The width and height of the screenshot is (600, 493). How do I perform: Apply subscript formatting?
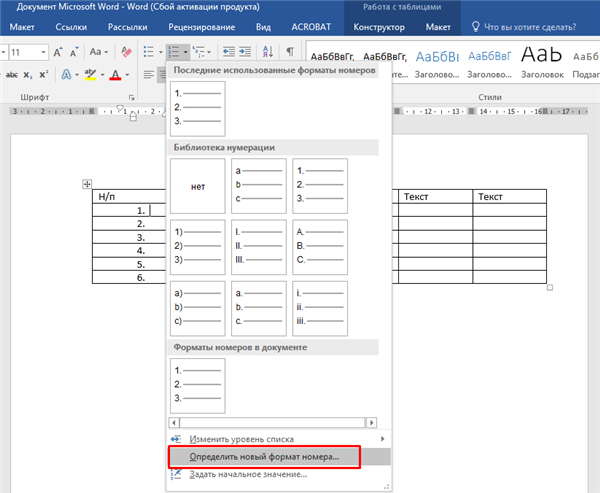pos(28,75)
